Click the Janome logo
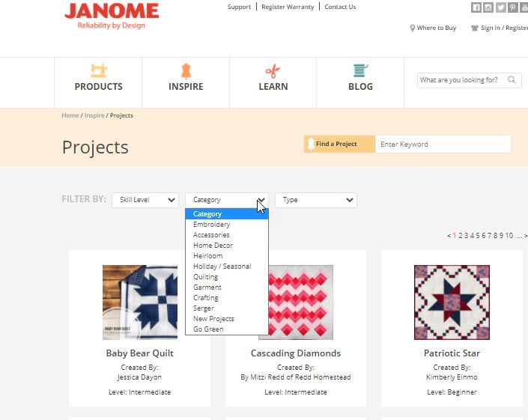This screenshot has width=528, height=420. (x=112, y=16)
